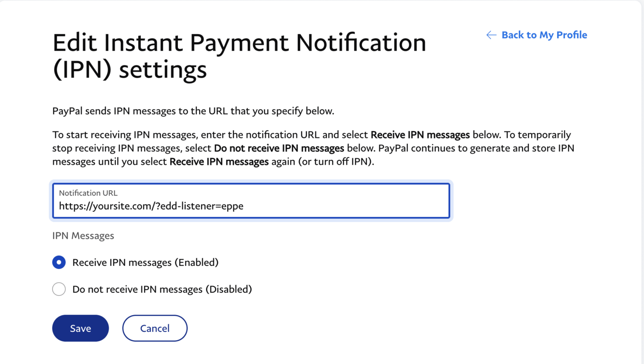Click Cancel to discard changes
Viewport: 644px width, 364px height.
[155, 328]
